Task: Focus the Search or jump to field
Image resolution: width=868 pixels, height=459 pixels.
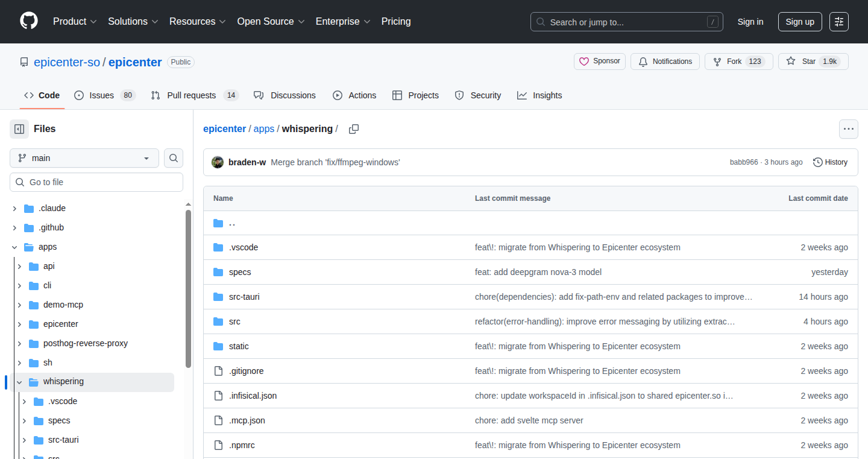Action: click(x=627, y=22)
